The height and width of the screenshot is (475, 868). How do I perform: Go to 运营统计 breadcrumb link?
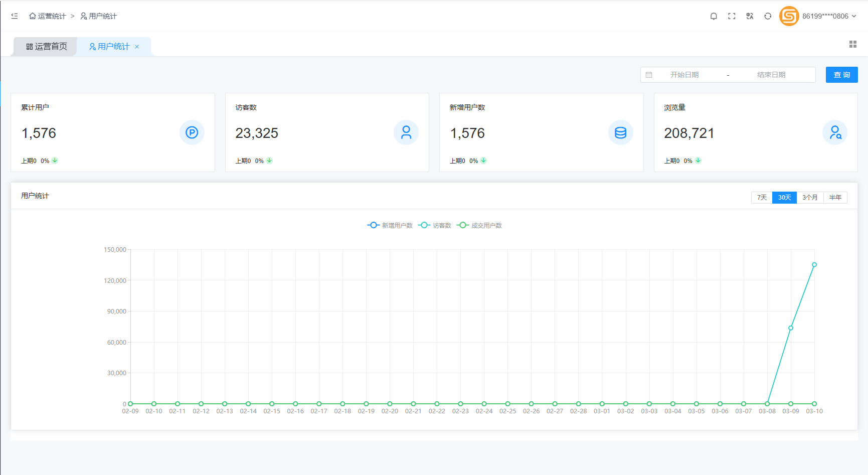point(48,16)
